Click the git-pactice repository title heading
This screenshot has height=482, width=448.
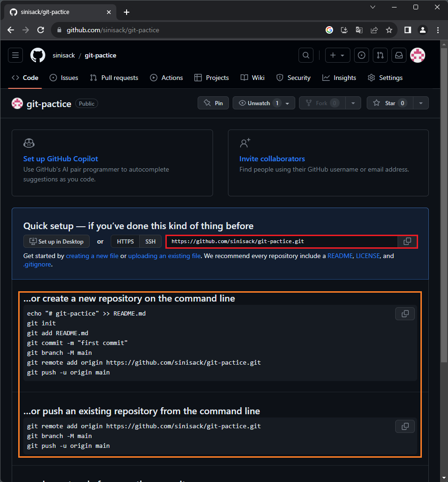click(49, 104)
